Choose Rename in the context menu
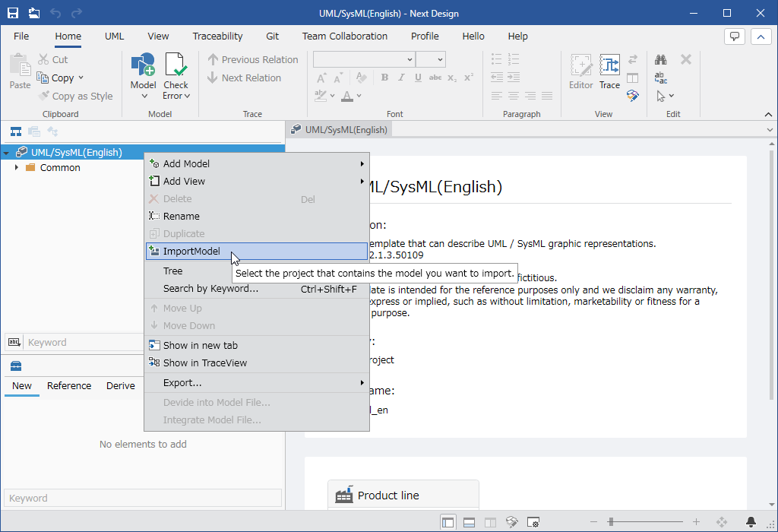Image resolution: width=778 pixels, height=532 pixels. [257, 217]
